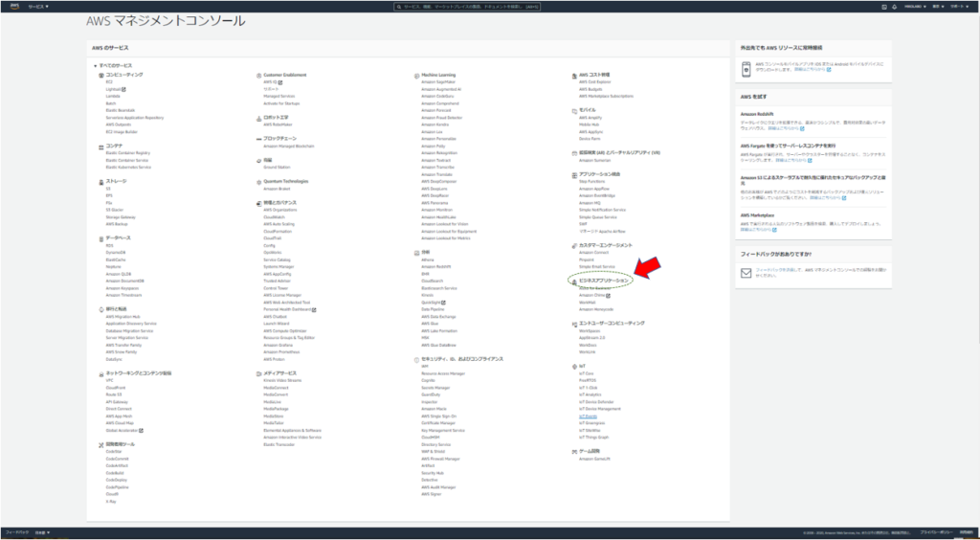Click the ブロックチェーン category icon
The width and height of the screenshot is (980, 540).
(258, 139)
